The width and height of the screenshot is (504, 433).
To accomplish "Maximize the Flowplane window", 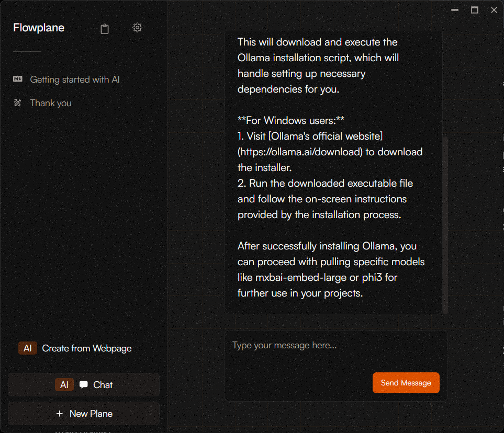I will click(x=475, y=10).
